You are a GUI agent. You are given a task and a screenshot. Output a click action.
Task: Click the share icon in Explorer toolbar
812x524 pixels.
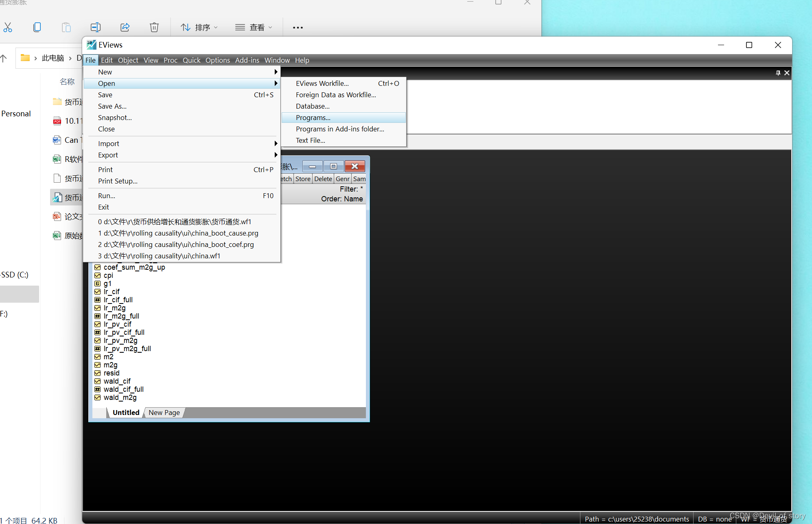pos(125,27)
